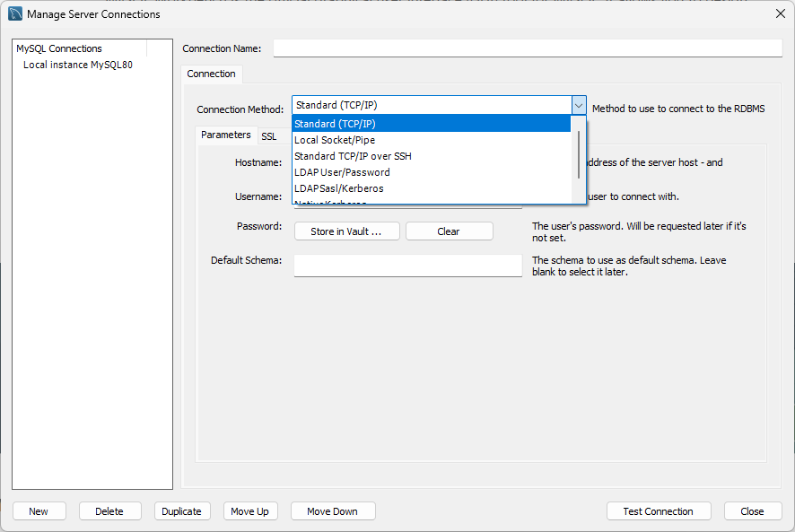Click the Connection Name label
Screen dimensions: 795x532
pyautogui.click(x=222, y=48)
